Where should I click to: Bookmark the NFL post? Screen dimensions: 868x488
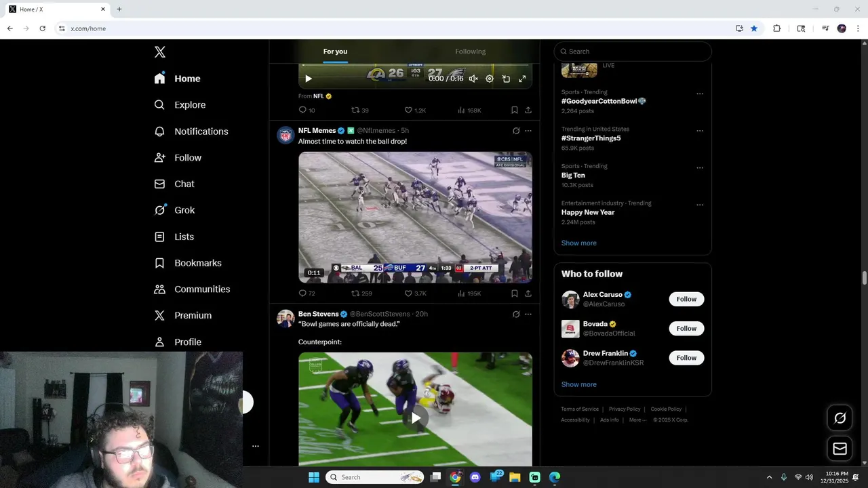coord(515,110)
